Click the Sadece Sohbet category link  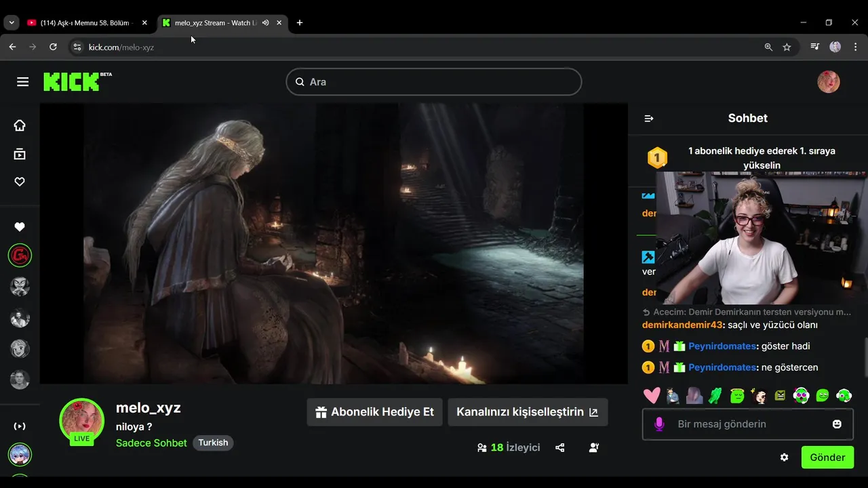click(151, 443)
